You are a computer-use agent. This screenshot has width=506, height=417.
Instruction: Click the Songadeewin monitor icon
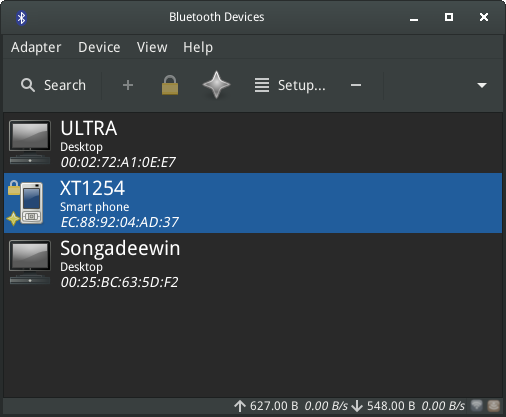pos(30,262)
